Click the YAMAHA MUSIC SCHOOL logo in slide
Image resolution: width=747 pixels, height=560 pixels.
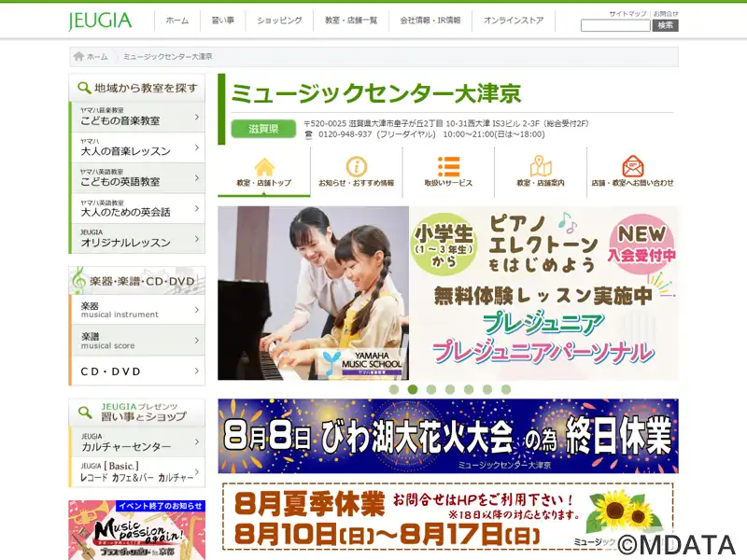point(363,363)
